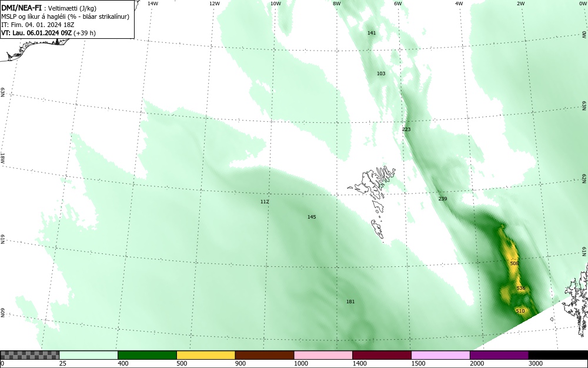Click the 510 value near map edge
This screenshot has width=588, height=368.
point(520,311)
